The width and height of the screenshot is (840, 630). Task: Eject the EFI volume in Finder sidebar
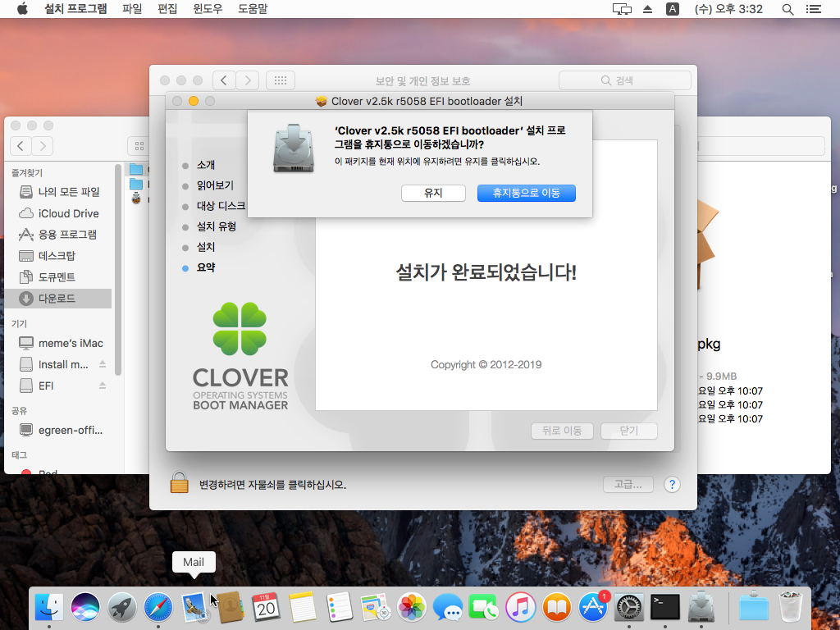coord(103,386)
